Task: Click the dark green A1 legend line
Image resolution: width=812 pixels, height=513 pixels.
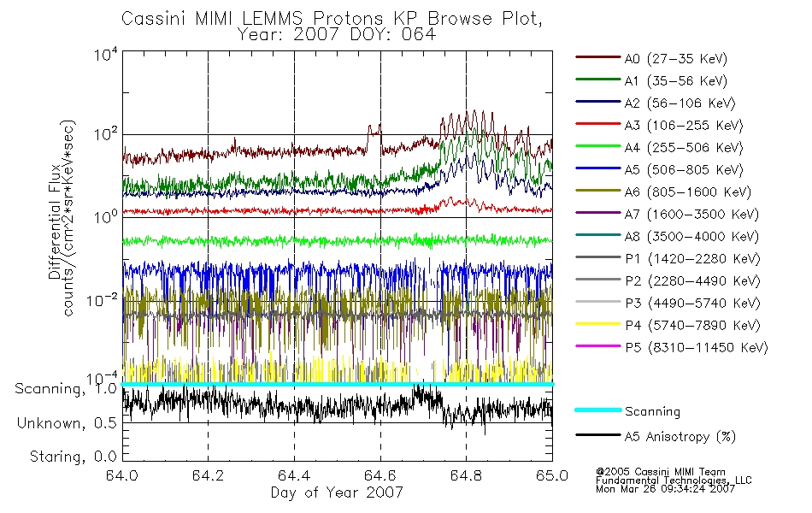Action: click(x=598, y=80)
